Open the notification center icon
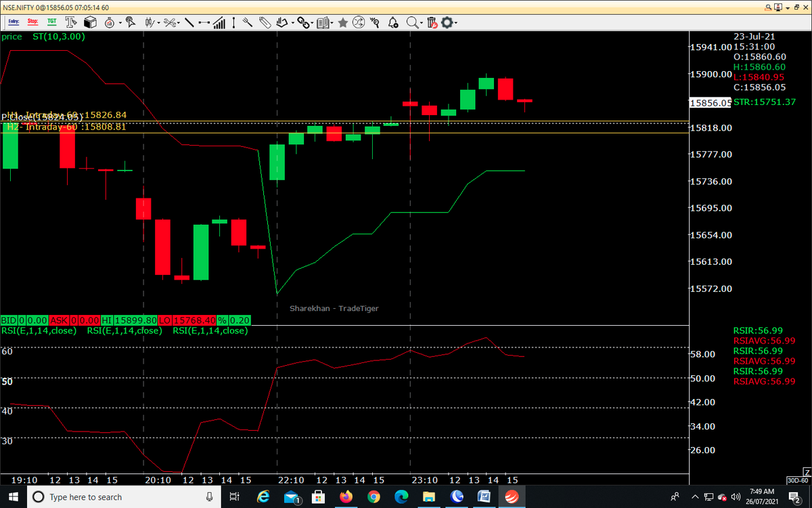The height and width of the screenshot is (508, 812). coord(795,496)
